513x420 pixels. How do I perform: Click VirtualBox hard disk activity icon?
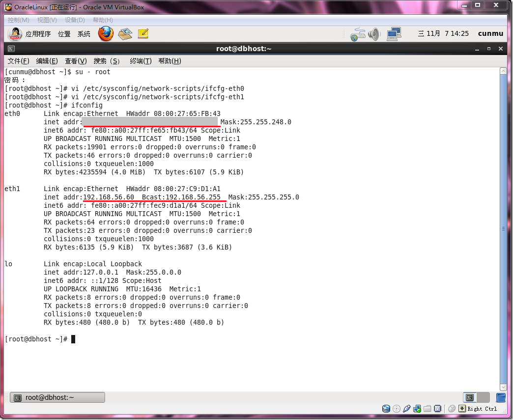[386, 409]
